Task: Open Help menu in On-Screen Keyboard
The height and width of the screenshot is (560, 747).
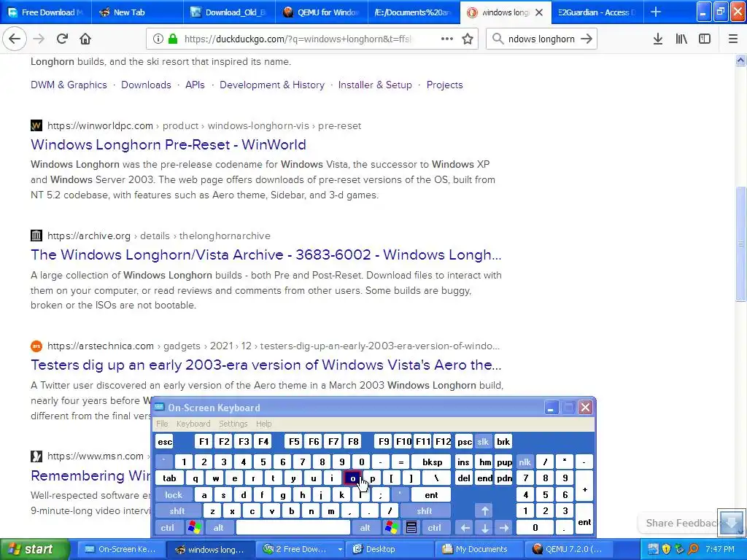Action: pyautogui.click(x=263, y=424)
